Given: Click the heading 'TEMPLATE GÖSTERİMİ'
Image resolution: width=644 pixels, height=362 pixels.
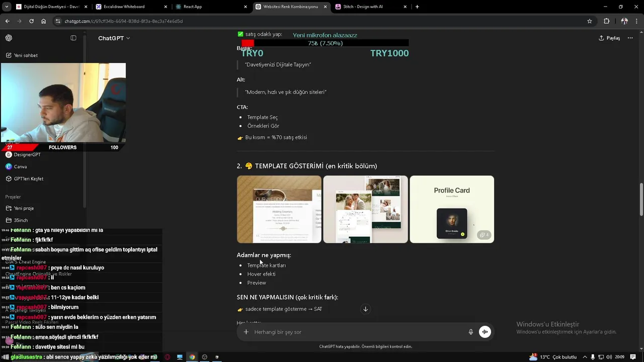Looking at the screenshot, I should [x=289, y=166].
